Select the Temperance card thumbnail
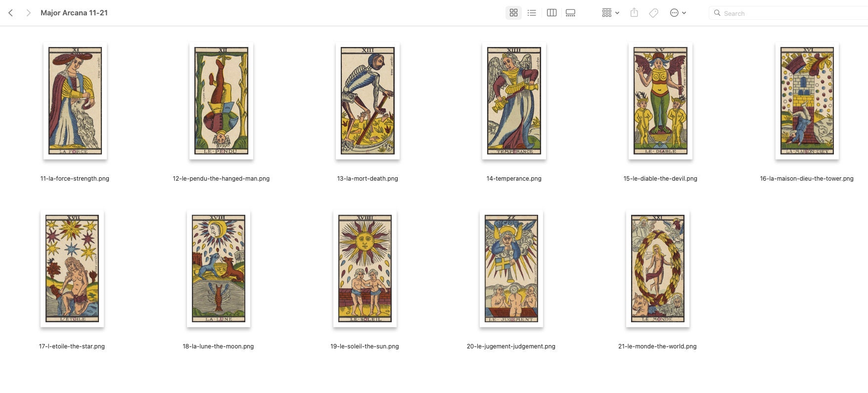This screenshot has height=393, width=868. (514, 101)
